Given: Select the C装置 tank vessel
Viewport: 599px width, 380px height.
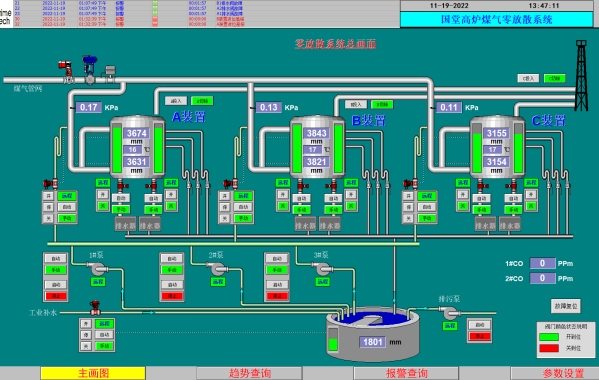Looking at the screenshot, I should pyautogui.click(x=497, y=147).
